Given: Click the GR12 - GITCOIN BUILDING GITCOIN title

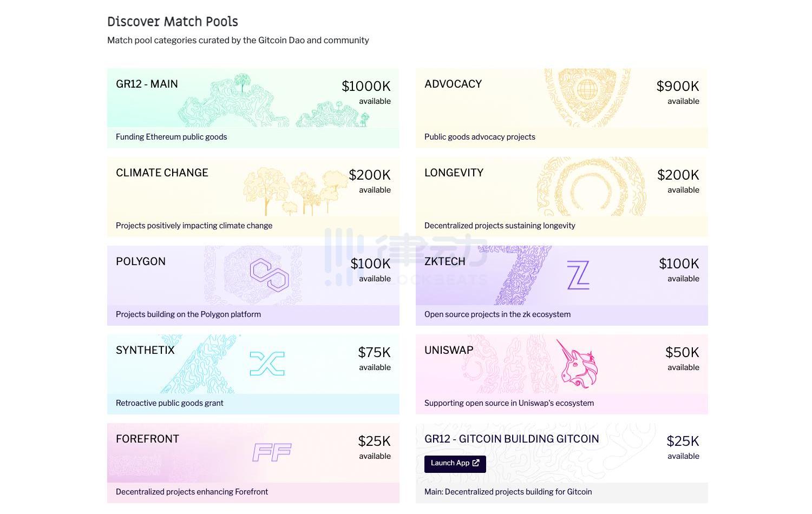Looking at the screenshot, I should click(x=512, y=439).
